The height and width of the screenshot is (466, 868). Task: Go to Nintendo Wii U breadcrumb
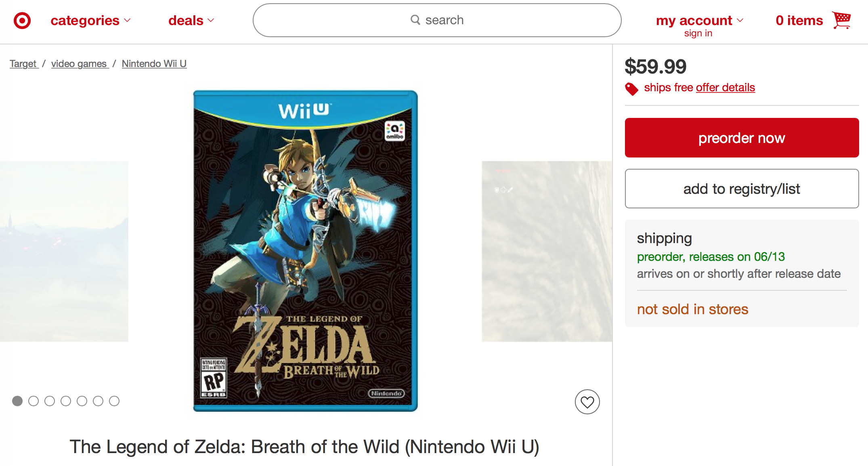(154, 64)
